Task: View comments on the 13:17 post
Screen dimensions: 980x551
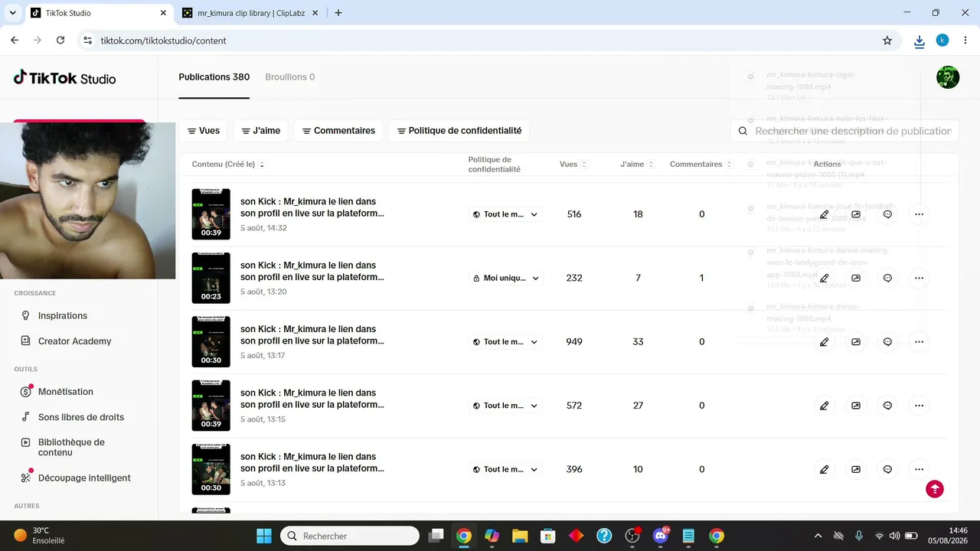Action: 887,342
